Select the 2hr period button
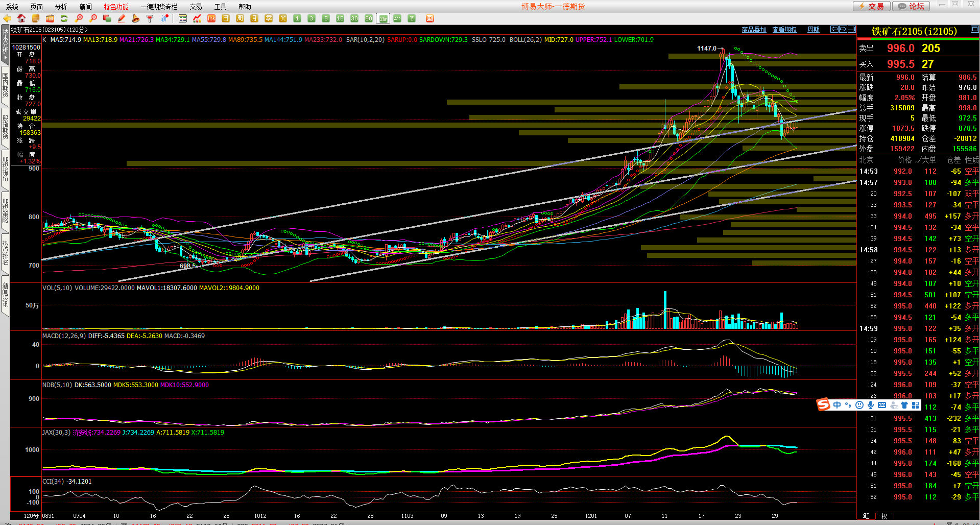The width and height of the screenshot is (980, 525). pos(383,18)
